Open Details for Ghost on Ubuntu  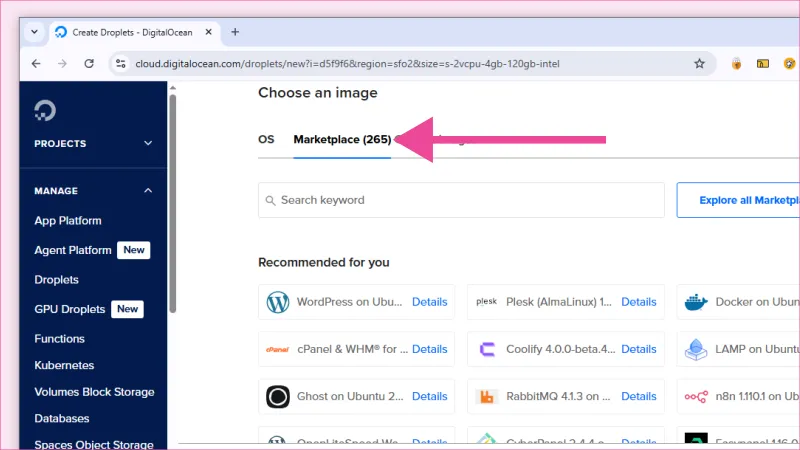tap(430, 396)
